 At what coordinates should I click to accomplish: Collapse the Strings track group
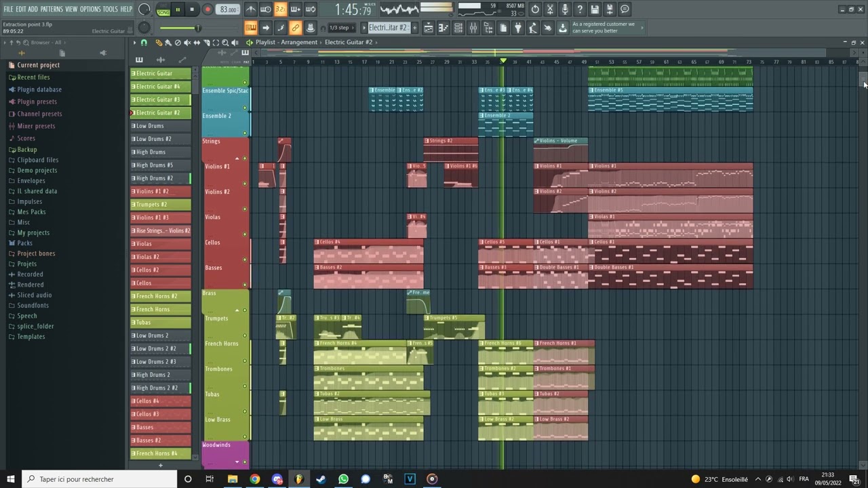(237, 158)
